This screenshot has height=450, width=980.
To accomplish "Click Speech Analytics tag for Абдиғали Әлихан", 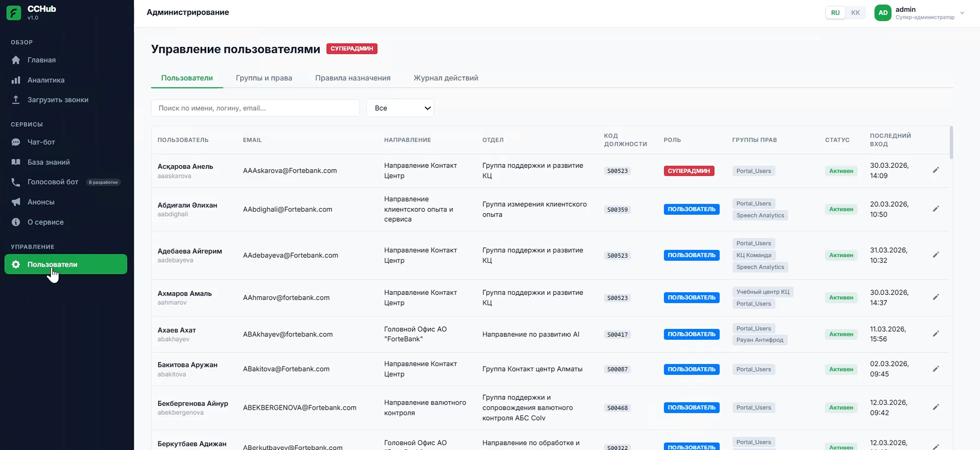I will (x=760, y=215).
